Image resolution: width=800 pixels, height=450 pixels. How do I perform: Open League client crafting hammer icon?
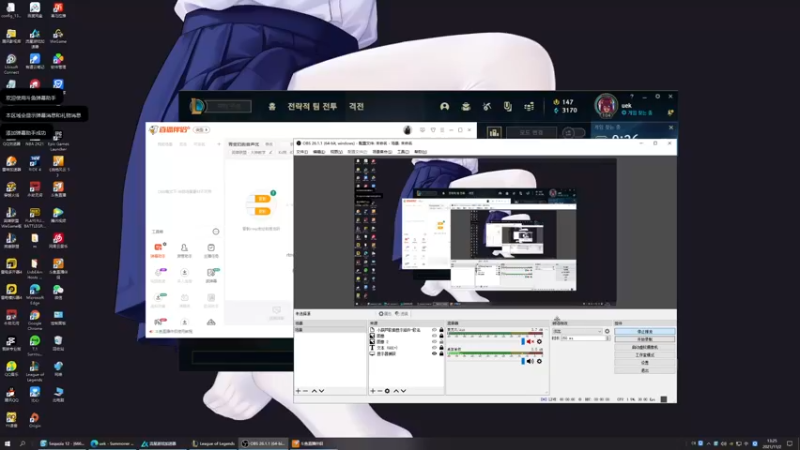(x=487, y=106)
